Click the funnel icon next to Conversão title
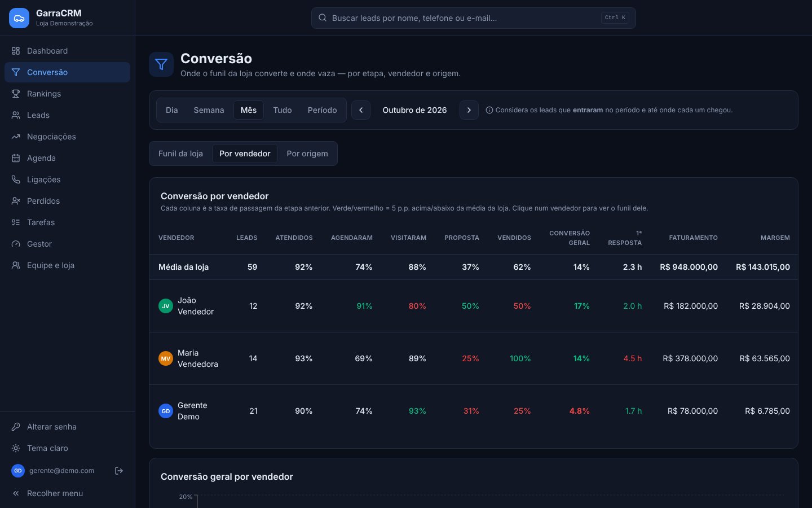This screenshot has height=508, width=812. (161, 64)
